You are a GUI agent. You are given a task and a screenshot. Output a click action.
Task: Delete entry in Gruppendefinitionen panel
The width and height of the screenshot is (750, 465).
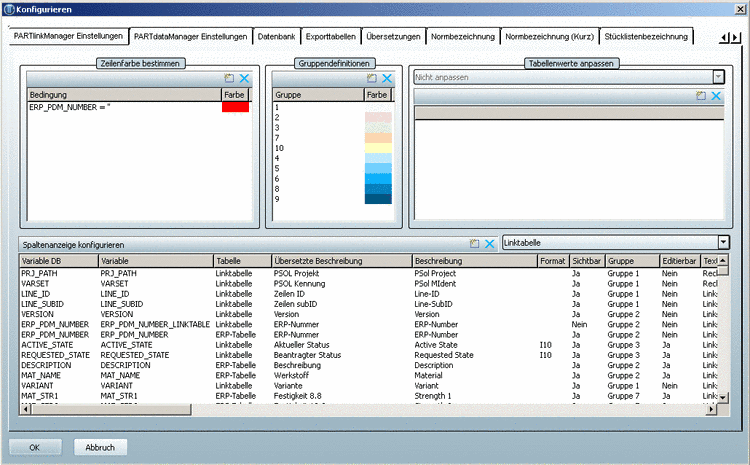click(387, 78)
